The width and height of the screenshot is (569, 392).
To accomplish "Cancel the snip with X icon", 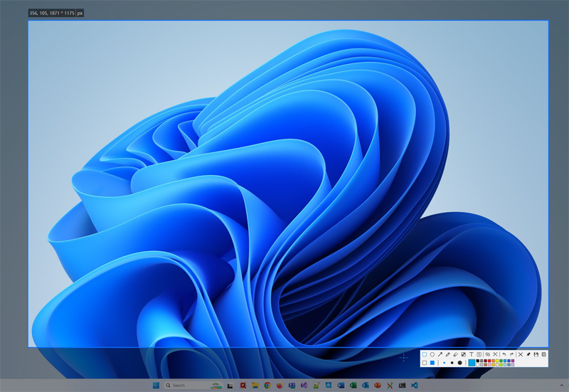I will click(x=521, y=354).
